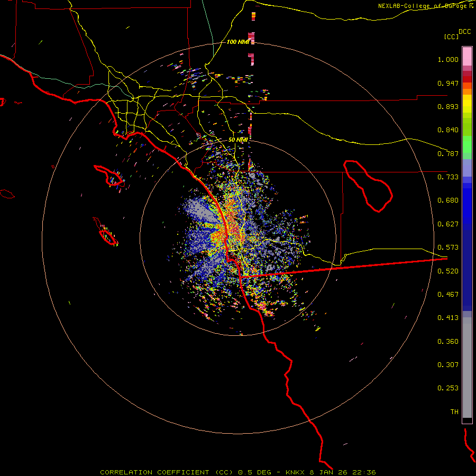
Task: Pick the black TH segment of color bar
Action: (467, 420)
